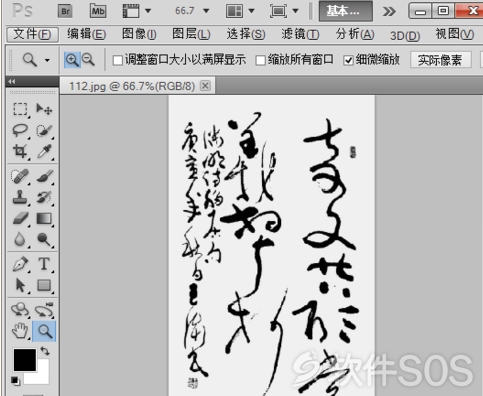Select the Move tool
Screen dimensions: 483x396
pos(44,109)
